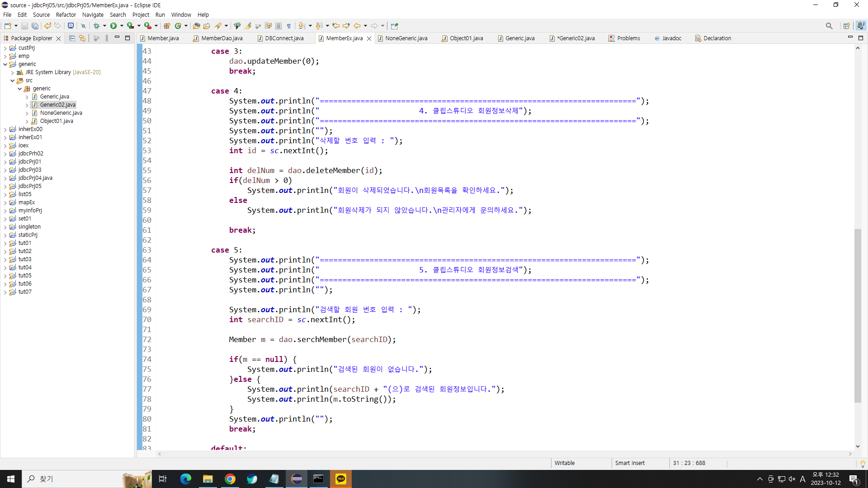Open the Run button dropdown arrow
The width and height of the screenshot is (868, 488).
[x=122, y=26]
